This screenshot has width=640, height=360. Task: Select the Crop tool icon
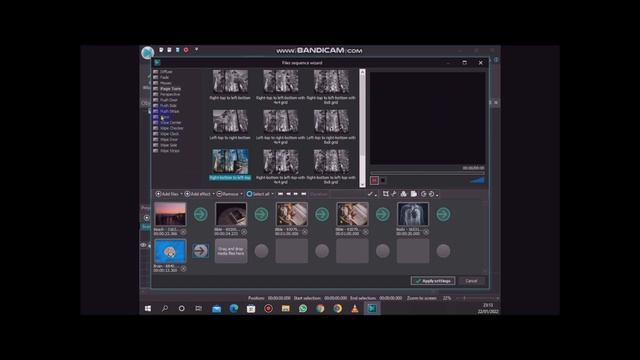(x=386, y=194)
